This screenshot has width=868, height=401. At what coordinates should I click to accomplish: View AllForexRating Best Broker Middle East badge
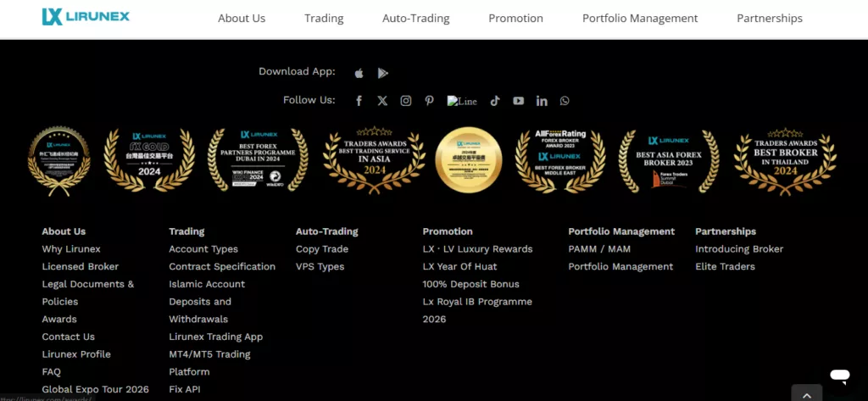point(560,160)
